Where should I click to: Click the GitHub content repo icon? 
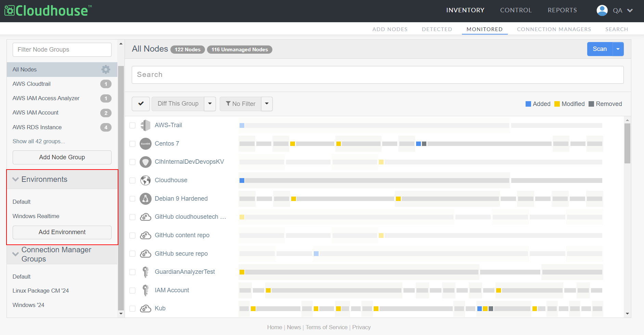(x=145, y=235)
